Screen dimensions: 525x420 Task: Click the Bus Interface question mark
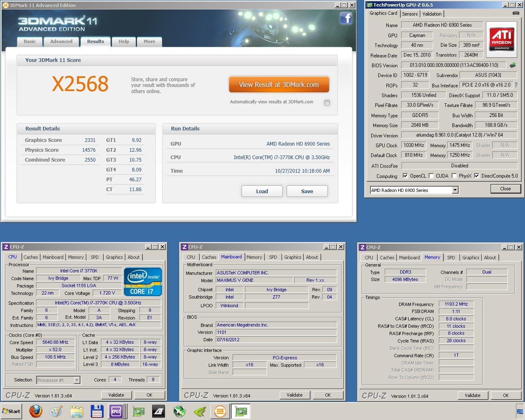tap(516, 85)
